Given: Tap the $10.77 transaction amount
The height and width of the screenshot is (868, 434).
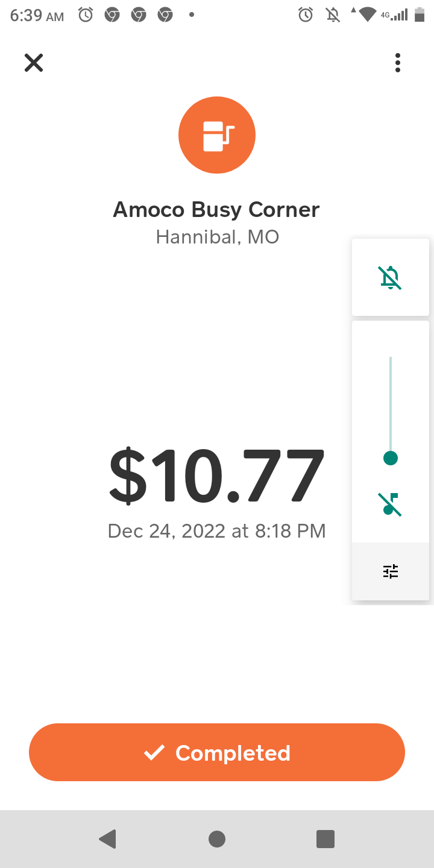Looking at the screenshot, I should pos(216,476).
